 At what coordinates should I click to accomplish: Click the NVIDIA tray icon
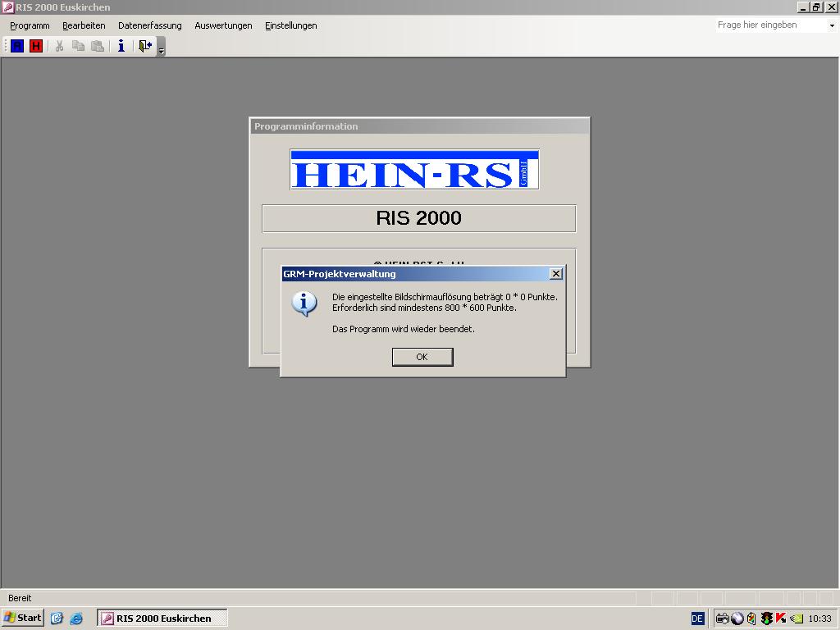click(x=796, y=619)
